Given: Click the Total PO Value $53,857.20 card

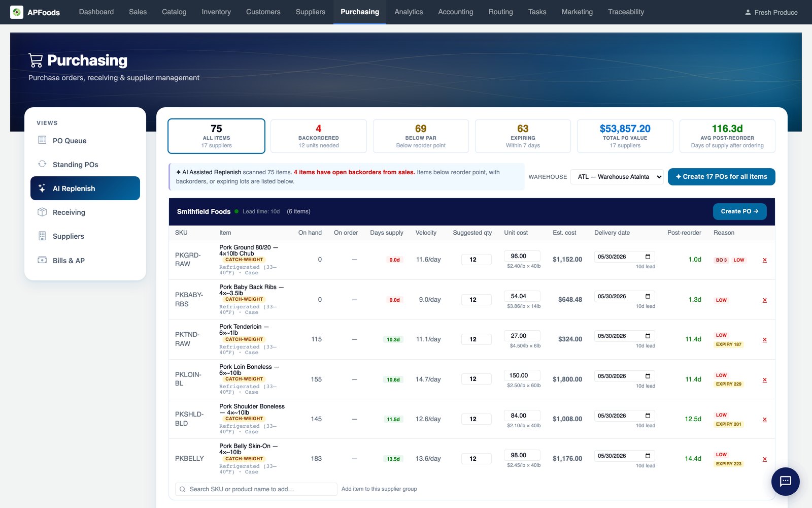Looking at the screenshot, I should click(x=625, y=136).
